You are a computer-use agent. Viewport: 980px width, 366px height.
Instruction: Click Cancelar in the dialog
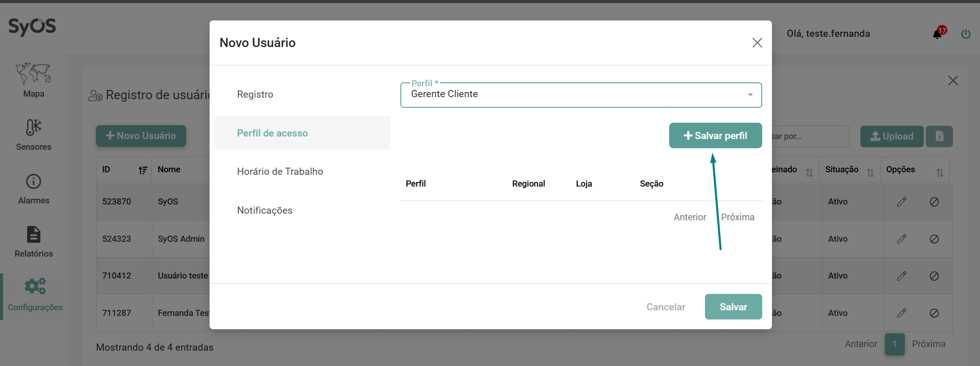(666, 307)
